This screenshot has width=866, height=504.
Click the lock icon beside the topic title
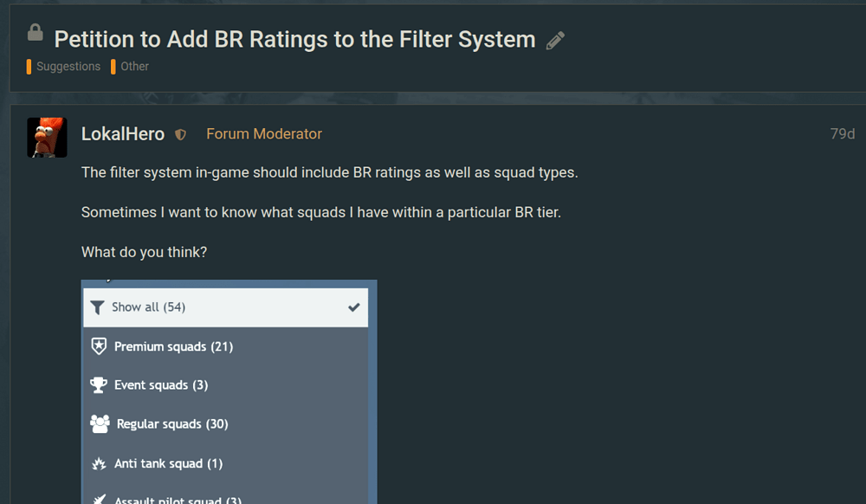[36, 33]
